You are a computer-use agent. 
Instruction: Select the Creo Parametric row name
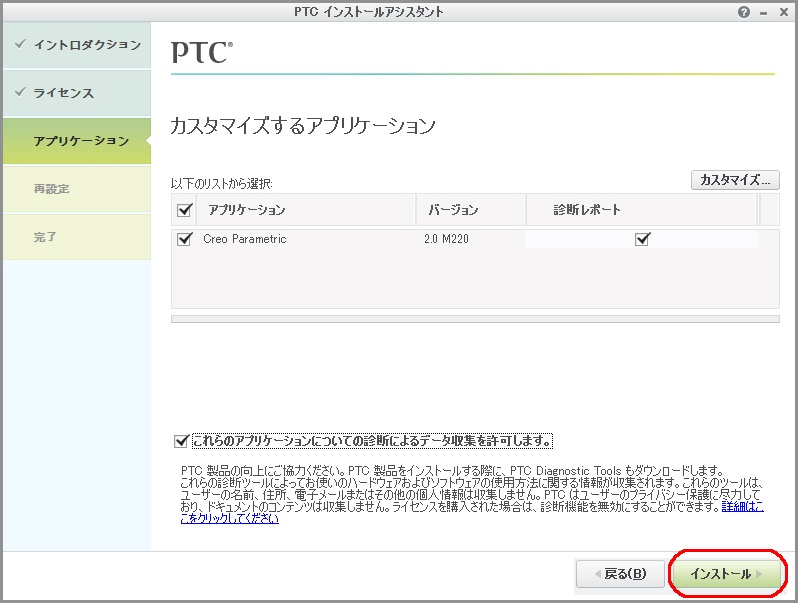(245, 239)
